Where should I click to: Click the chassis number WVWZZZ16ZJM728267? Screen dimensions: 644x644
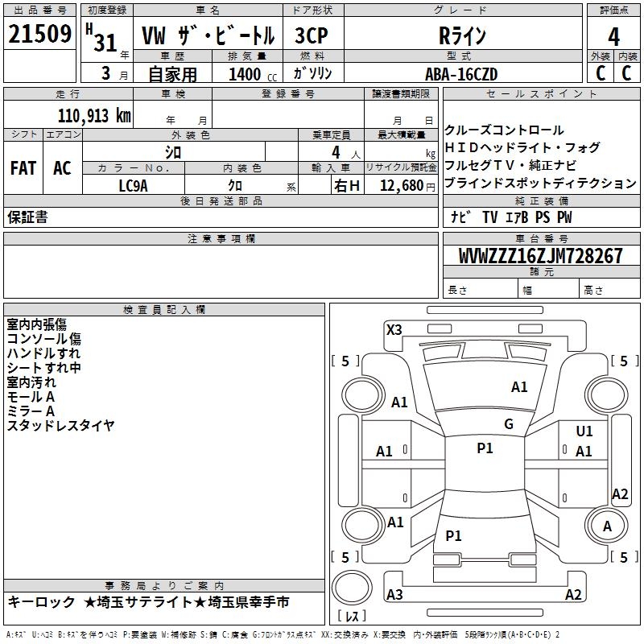(540, 257)
